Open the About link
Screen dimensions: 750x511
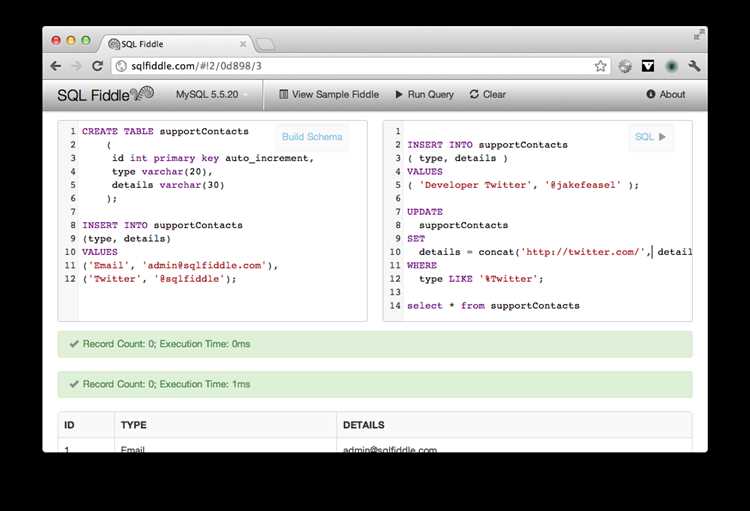pyautogui.click(x=666, y=94)
